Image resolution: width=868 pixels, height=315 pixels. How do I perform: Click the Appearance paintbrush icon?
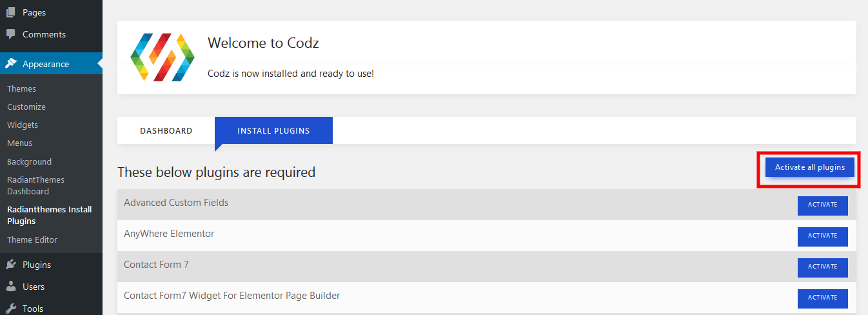pyautogui.click(x=11, y=64)
